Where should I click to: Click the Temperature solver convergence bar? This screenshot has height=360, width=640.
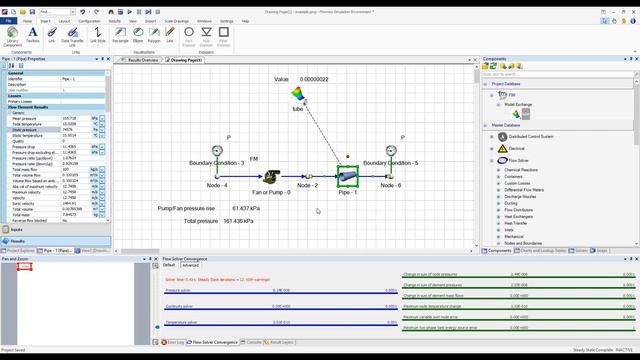click(x=281, y=325)
